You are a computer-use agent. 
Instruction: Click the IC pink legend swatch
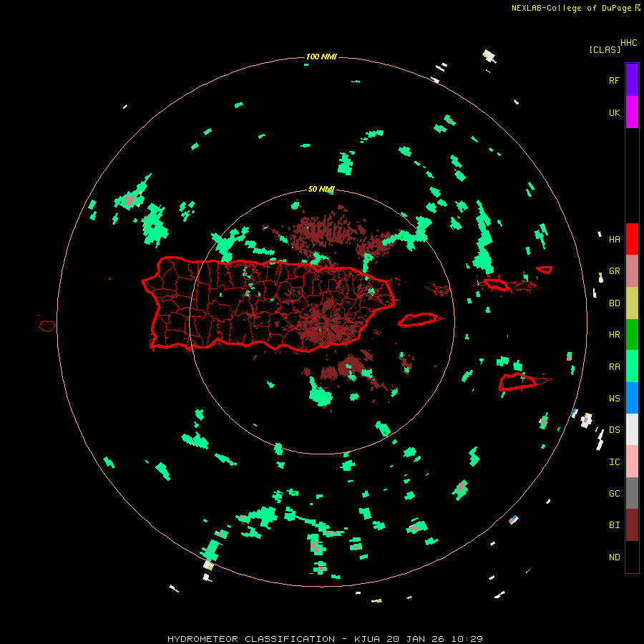click(632, 462)
